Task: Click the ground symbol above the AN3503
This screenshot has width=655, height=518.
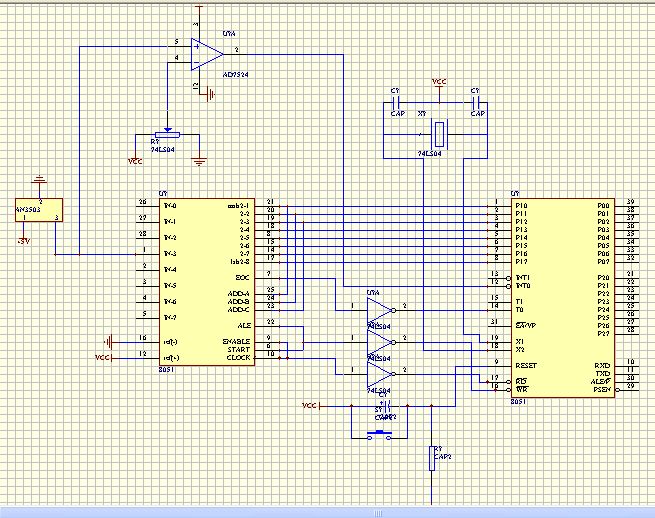Action: [x=39, y=180]
